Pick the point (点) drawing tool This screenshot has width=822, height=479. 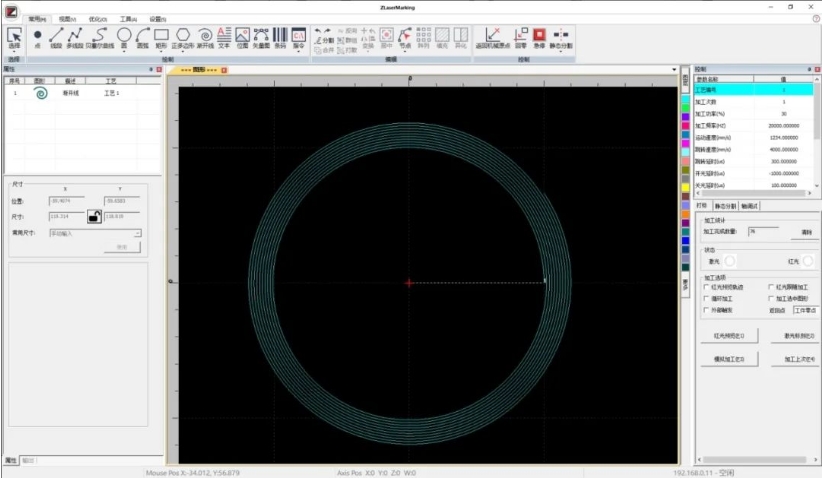(x=37, y=38)
